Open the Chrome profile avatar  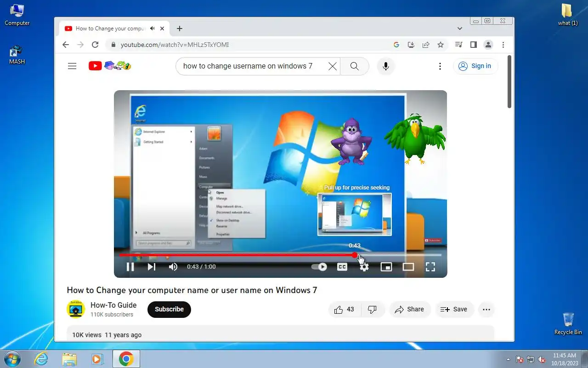coord(488,45)
